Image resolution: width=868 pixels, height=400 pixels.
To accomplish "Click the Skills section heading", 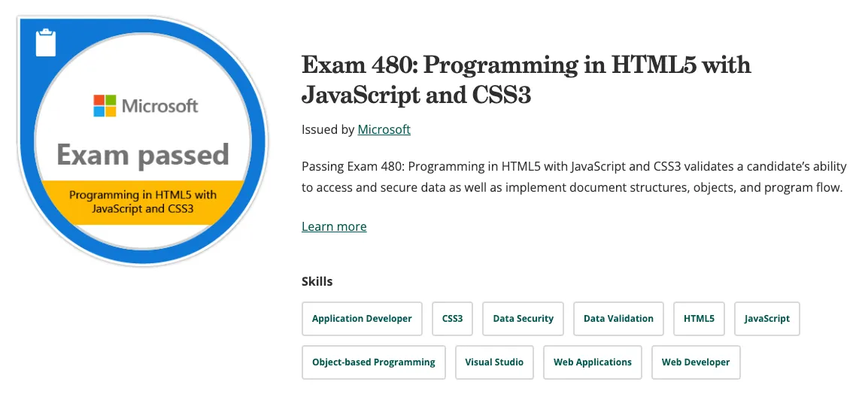I will pyautogui.click(x=317, y=281).
